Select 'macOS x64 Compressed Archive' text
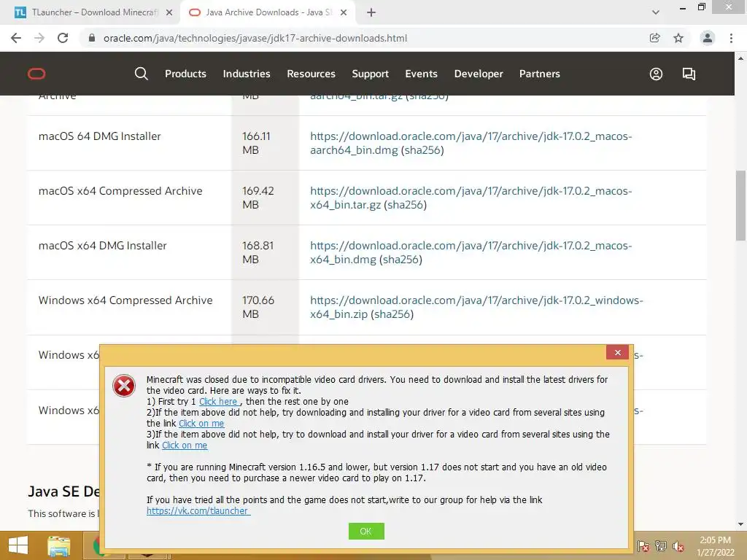 tap(120, 191)
